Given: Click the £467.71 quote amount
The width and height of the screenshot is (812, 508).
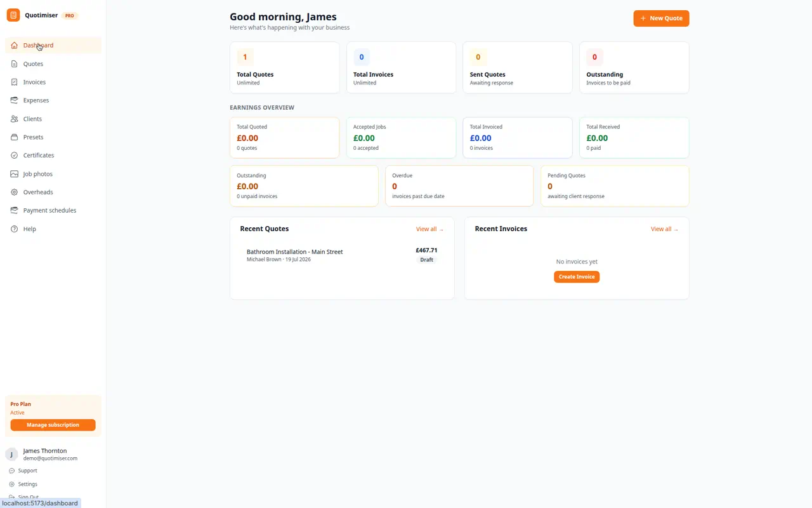Looking at the screenshot, I should point(426,250).
